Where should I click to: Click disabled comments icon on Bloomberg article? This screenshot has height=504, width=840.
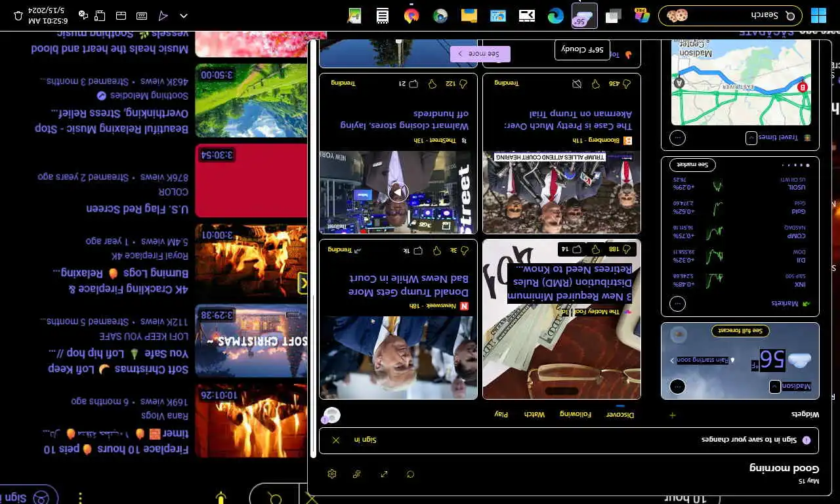[x=576, y=83]
